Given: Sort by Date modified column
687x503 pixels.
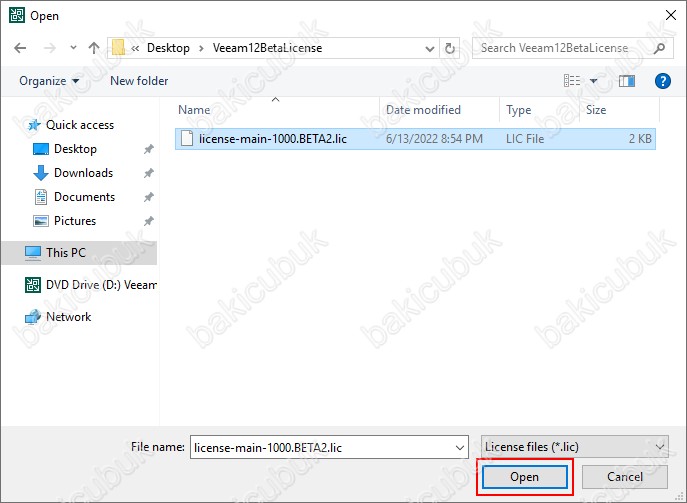Looking at the screenshot, I should [423, 110].
